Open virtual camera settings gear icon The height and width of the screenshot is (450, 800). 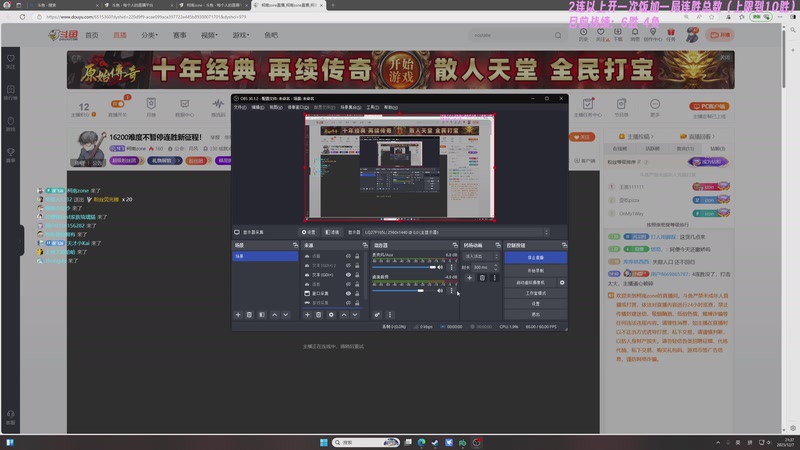click(x=562, y=282)
